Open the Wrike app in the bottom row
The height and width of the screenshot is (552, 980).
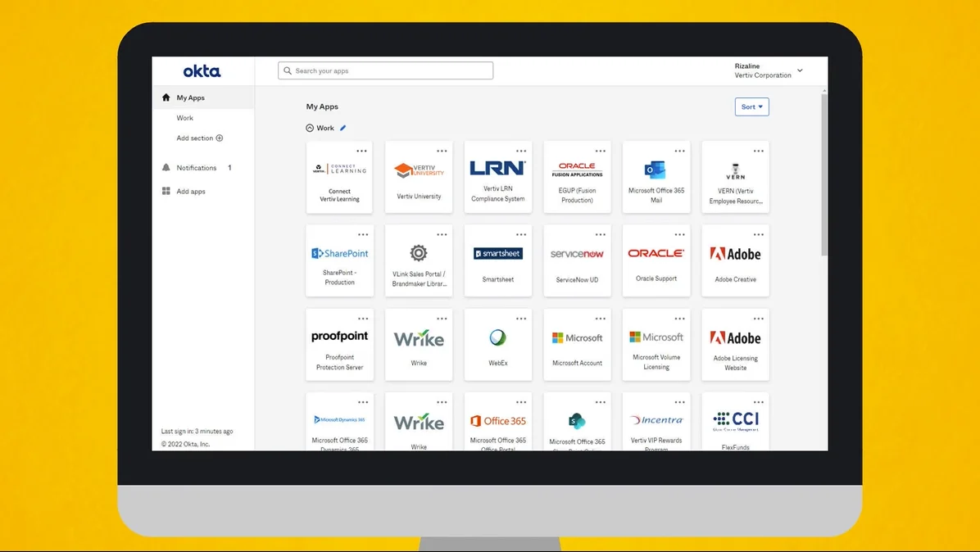tap(419, 422)
